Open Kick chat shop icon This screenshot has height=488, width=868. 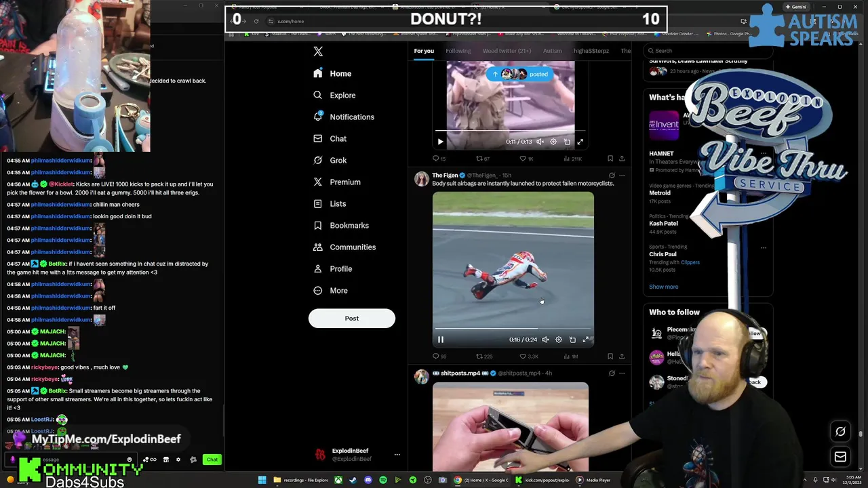tap(165, 460)
